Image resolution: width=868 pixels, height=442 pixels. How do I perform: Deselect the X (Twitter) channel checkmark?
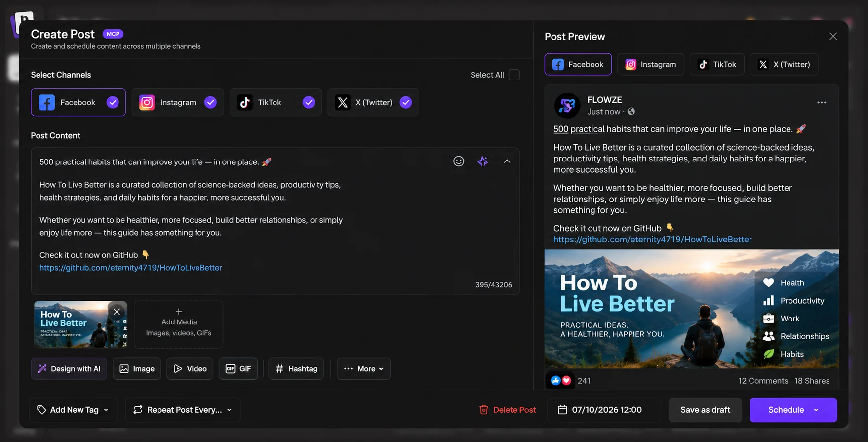(406, 102)
